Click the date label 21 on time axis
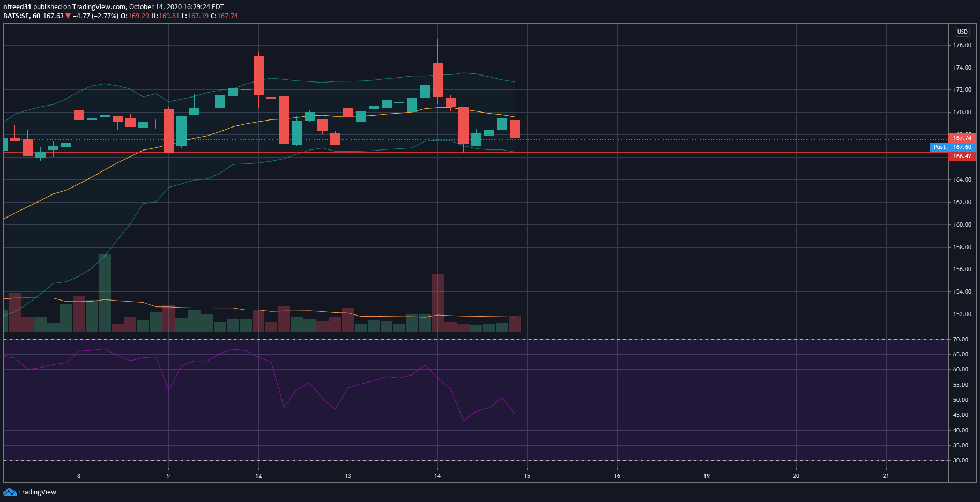 [x=886, y=476]
